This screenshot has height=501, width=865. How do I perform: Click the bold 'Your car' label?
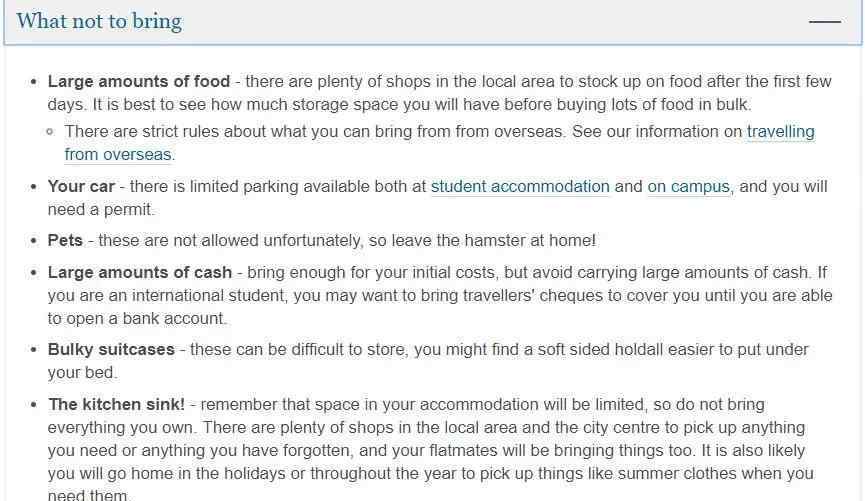pyautogui.click(x=81, y=186)
